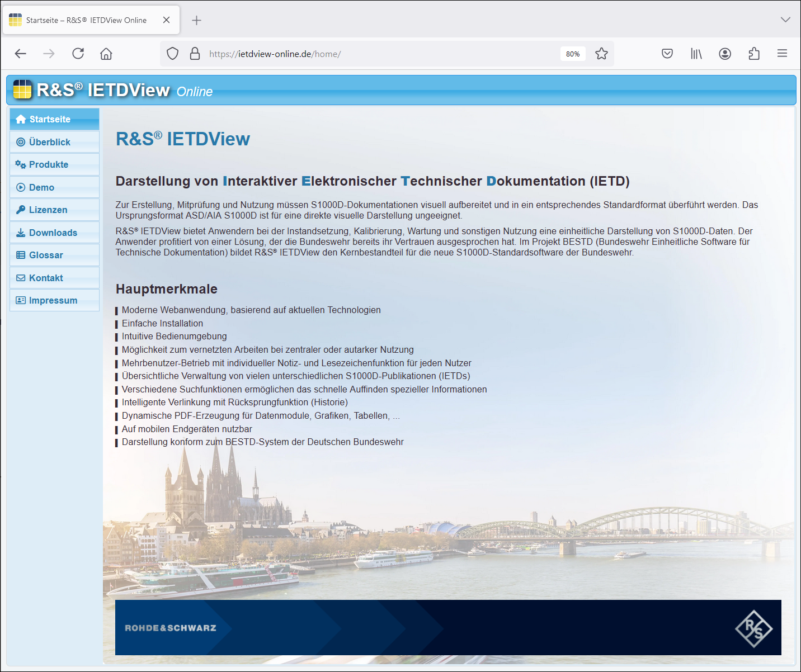Bookmark this page using the star icon
The image size is (801, 672).
pyautogui.click(x=601, y=53)
